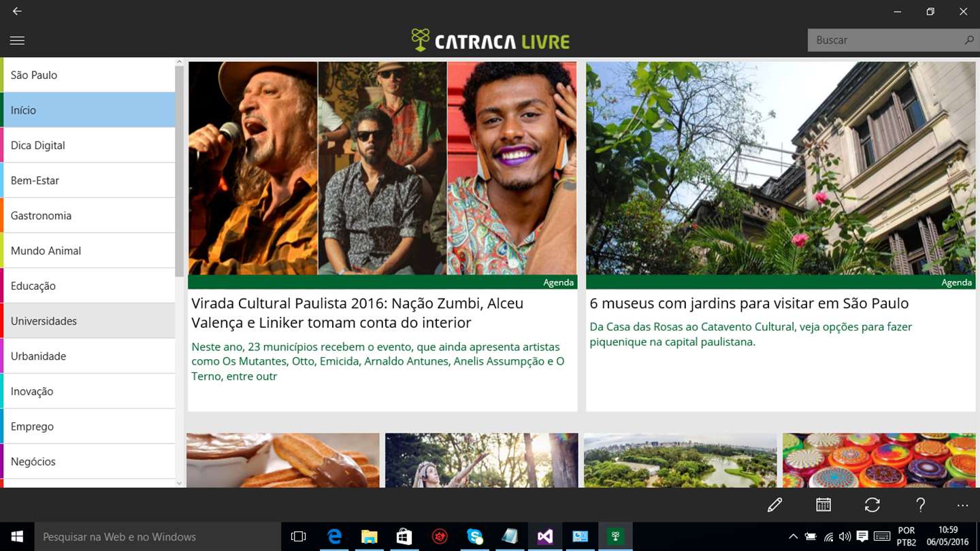Open the Virada Cultural Paulista 2016 headline
The height and width of the screenshot is (551, 980).
(x=357, y=313)
